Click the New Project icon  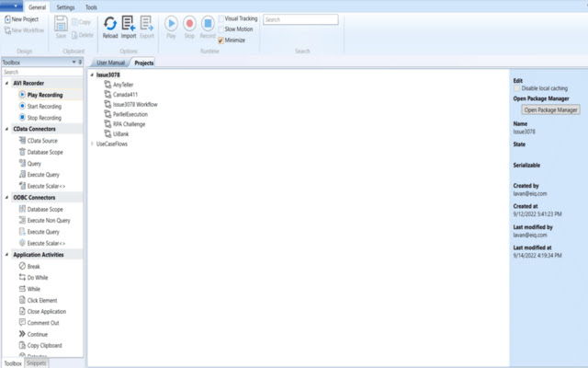pyautogui.click(x=7, y=19)
